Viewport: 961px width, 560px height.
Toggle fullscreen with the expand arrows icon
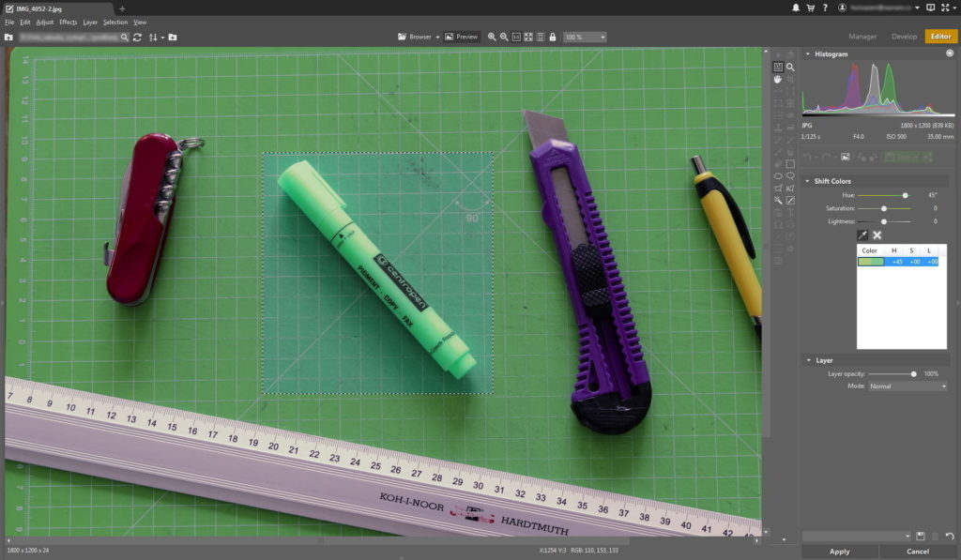(x=944, y=8)
